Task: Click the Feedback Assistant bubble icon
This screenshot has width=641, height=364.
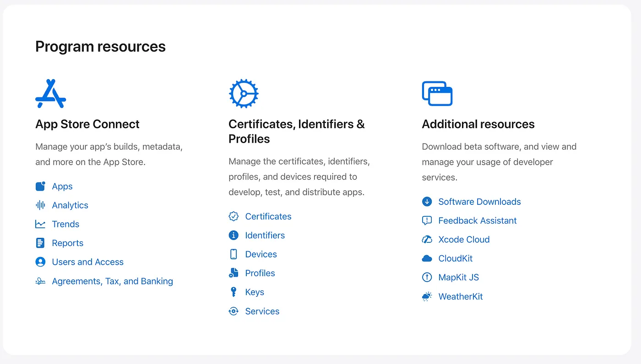Action: [x=427, y=220]
